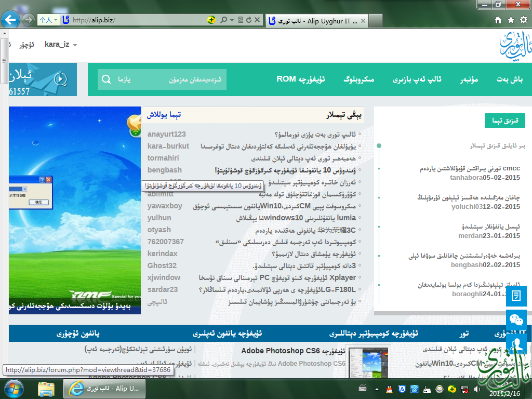This screenshot has height=399, width=532.
Task: Click the note-edit floating sidebar icon
Action: (x=516, y=296)
